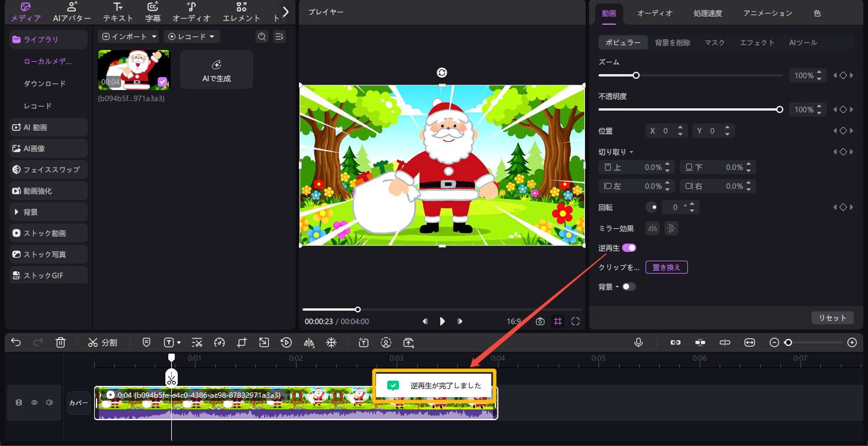
Task: Switch to the オーディオ properties tab
Action: 654,13
